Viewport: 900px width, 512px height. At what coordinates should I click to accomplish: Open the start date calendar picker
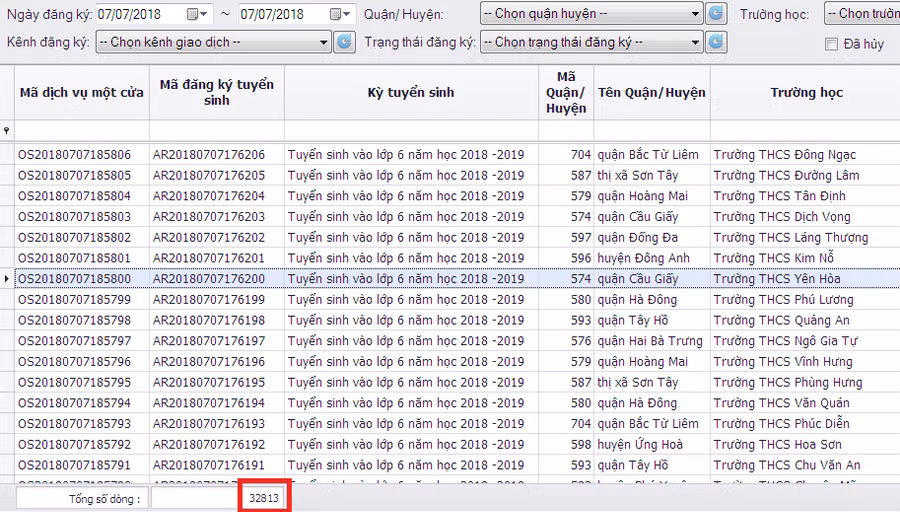(203, 14)
